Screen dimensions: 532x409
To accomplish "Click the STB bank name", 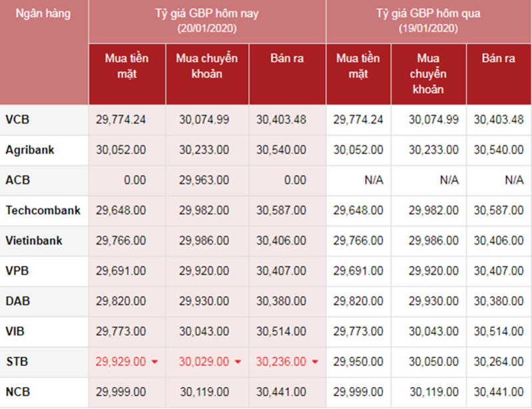I will pos(17,362).
